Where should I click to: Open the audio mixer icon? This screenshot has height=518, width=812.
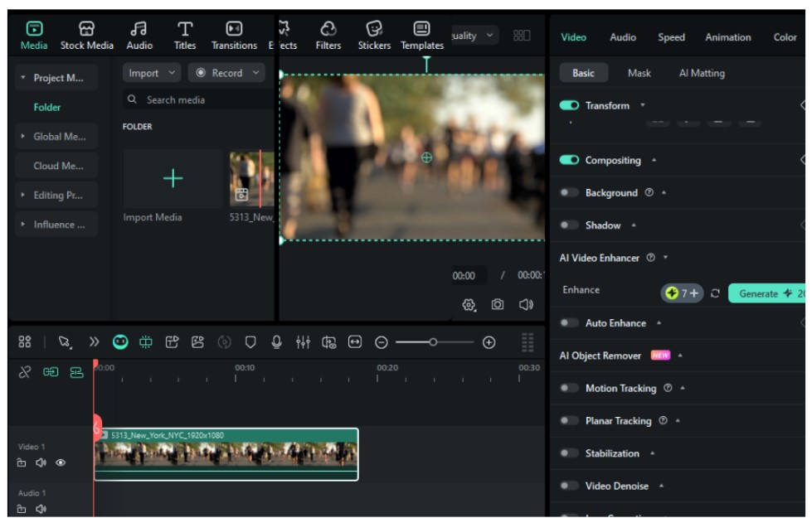[303, 342]
